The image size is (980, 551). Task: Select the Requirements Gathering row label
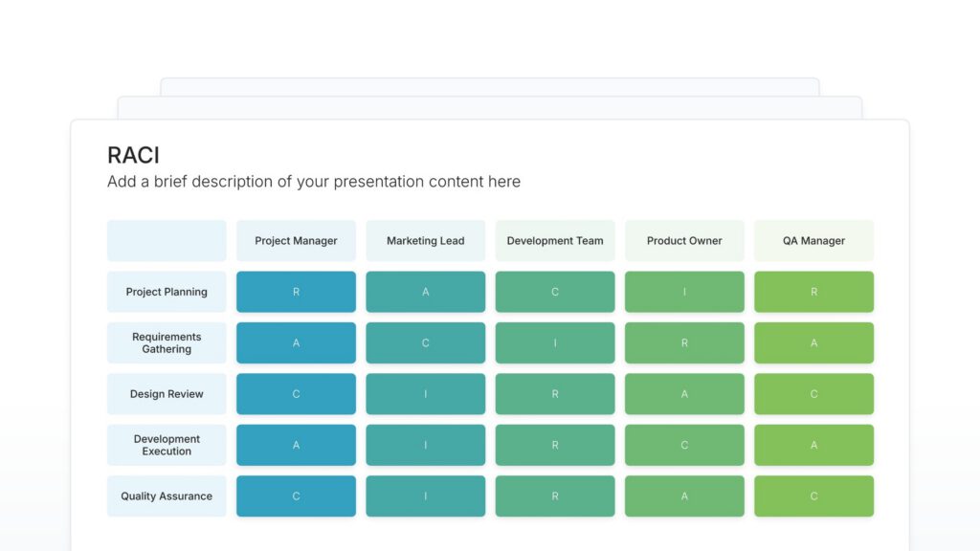point(167,343)
